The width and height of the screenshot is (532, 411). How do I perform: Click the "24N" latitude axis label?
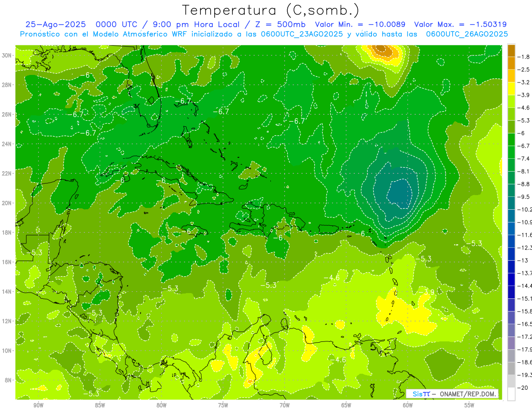pos(7,144)
